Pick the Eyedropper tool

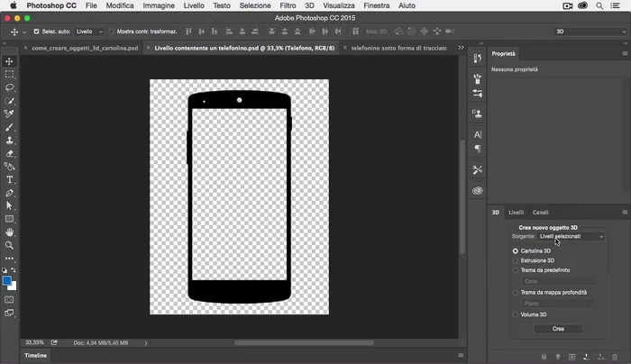[10, 114]
